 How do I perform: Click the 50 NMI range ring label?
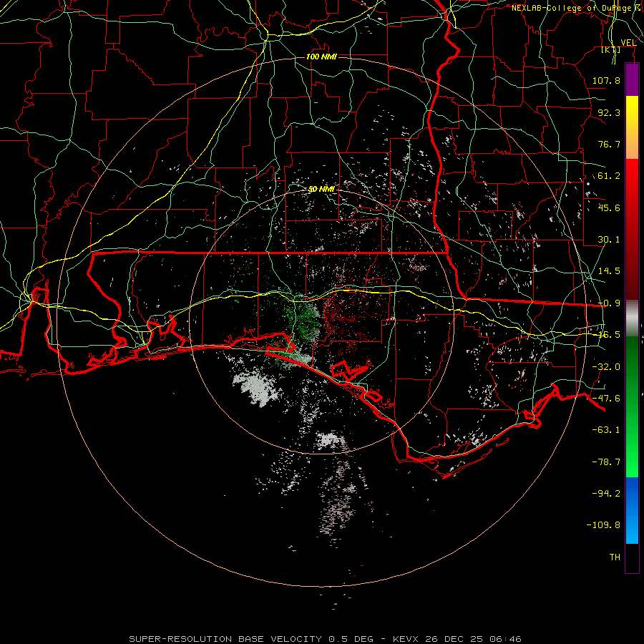point(321,190)
